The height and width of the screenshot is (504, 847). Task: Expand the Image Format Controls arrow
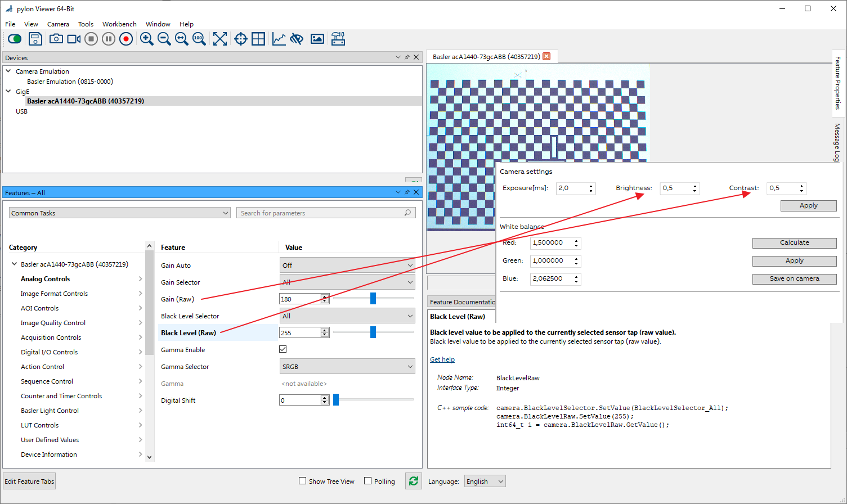coord(140,293)
